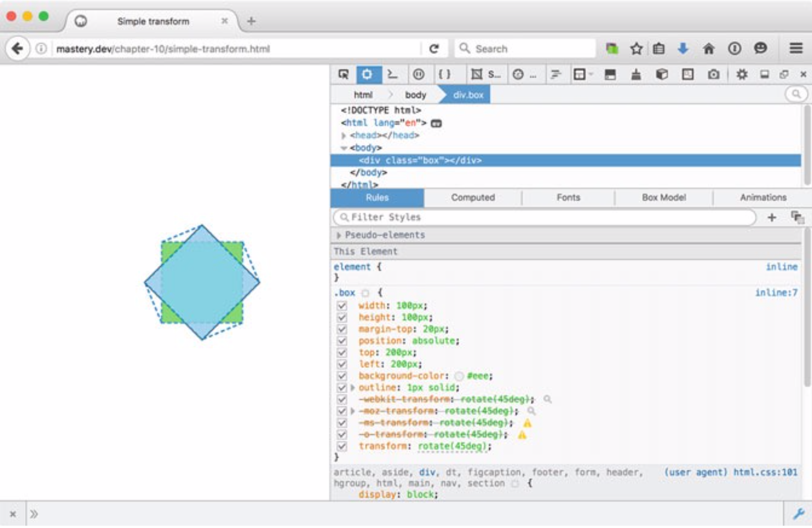Reload the page with the refresh icon
Image resolution: width=812 pixels, height=528 pixels.
tap(433, 48)
